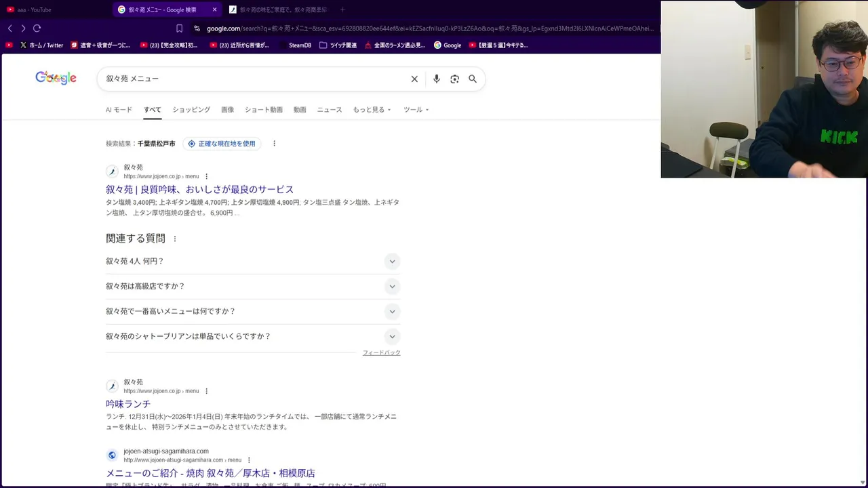
Task: Click 正確な現在地を使用 button
Action: [222, 144]
